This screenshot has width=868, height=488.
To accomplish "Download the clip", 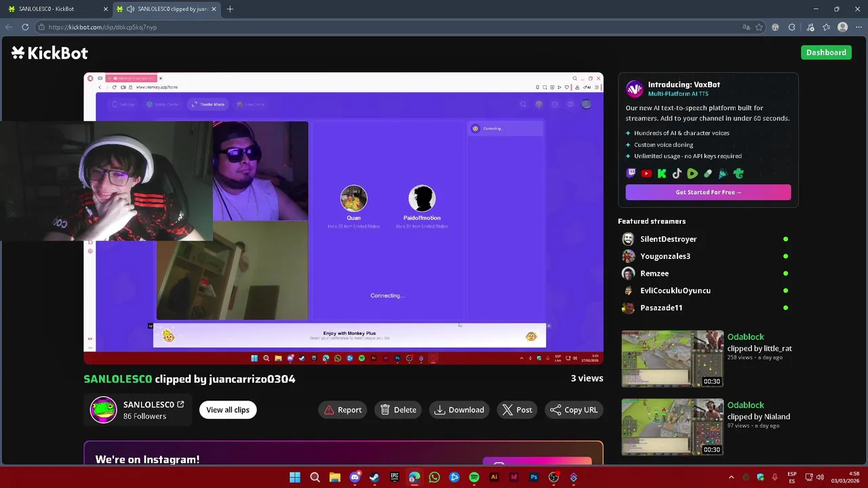I will point(459,409).
